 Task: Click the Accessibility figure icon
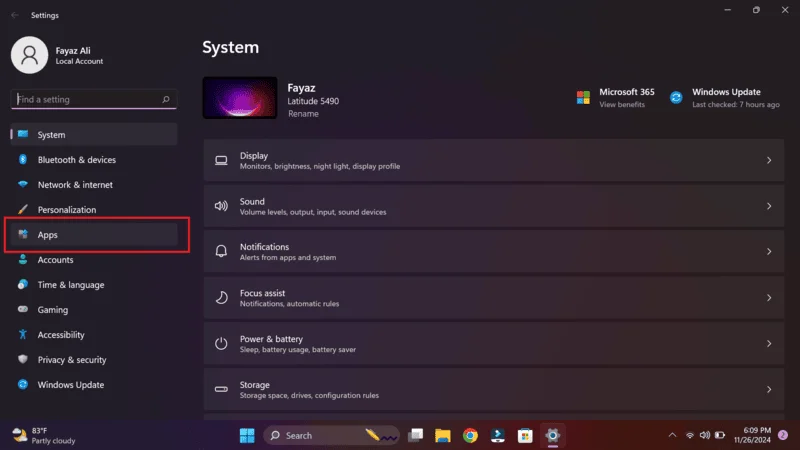22,334
